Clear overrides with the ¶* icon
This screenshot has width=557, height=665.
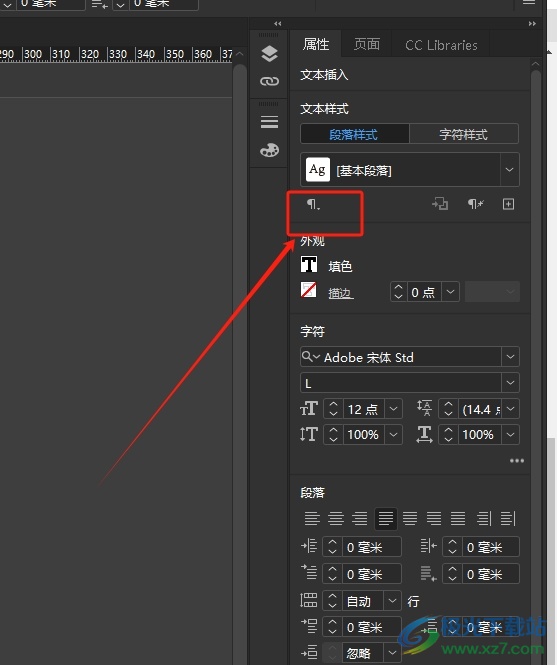click(x=475, y=204)
